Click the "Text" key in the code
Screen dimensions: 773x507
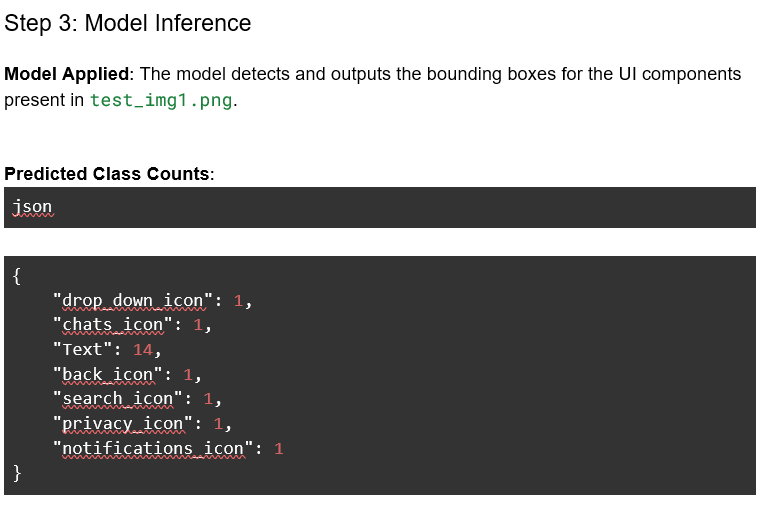click(x=83, y=349)
